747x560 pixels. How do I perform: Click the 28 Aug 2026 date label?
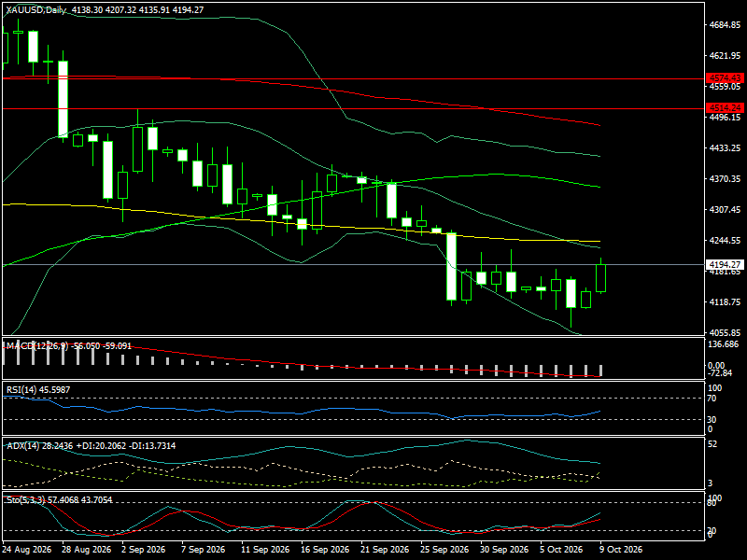click(x=87, y=550)
